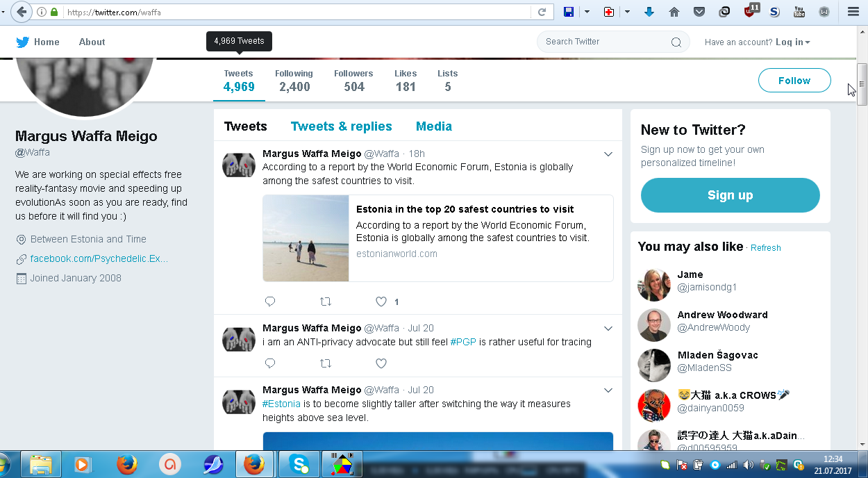868x478 pixels.
Task: Open the Lists tab, 5
Action: pos(448,81)
